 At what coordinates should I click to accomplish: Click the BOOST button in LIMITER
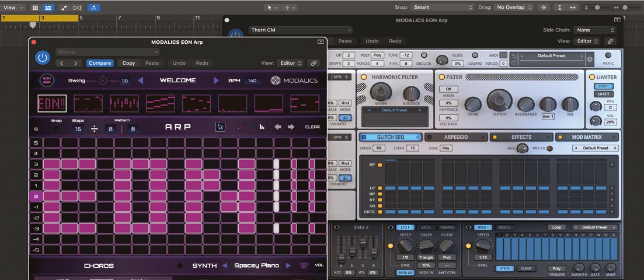603,87
